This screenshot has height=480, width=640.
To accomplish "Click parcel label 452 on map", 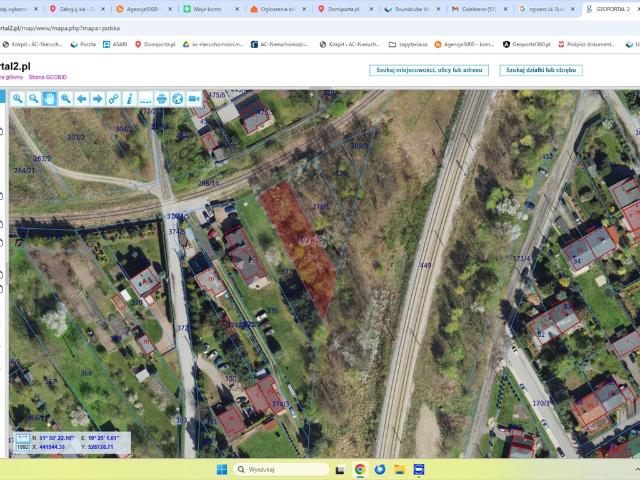I will tap(547, 156).
